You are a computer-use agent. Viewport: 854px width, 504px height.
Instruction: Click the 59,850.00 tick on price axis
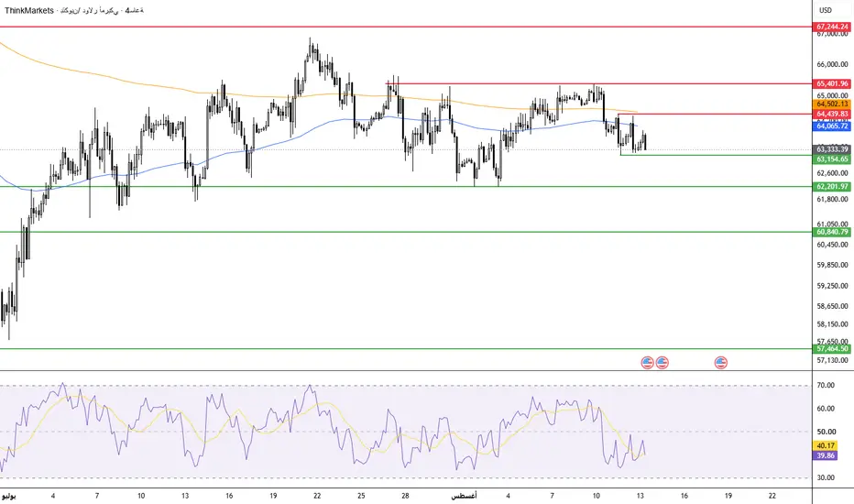coord(833,266)
